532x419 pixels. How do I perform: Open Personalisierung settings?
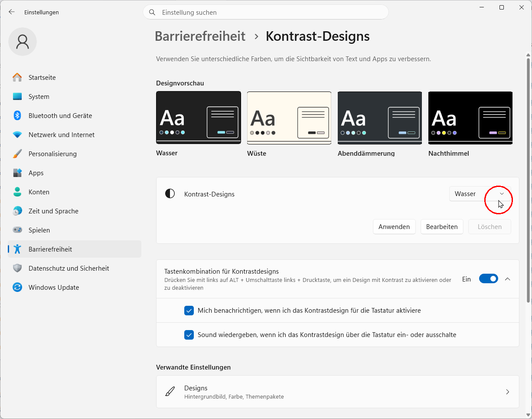(75, 154)
